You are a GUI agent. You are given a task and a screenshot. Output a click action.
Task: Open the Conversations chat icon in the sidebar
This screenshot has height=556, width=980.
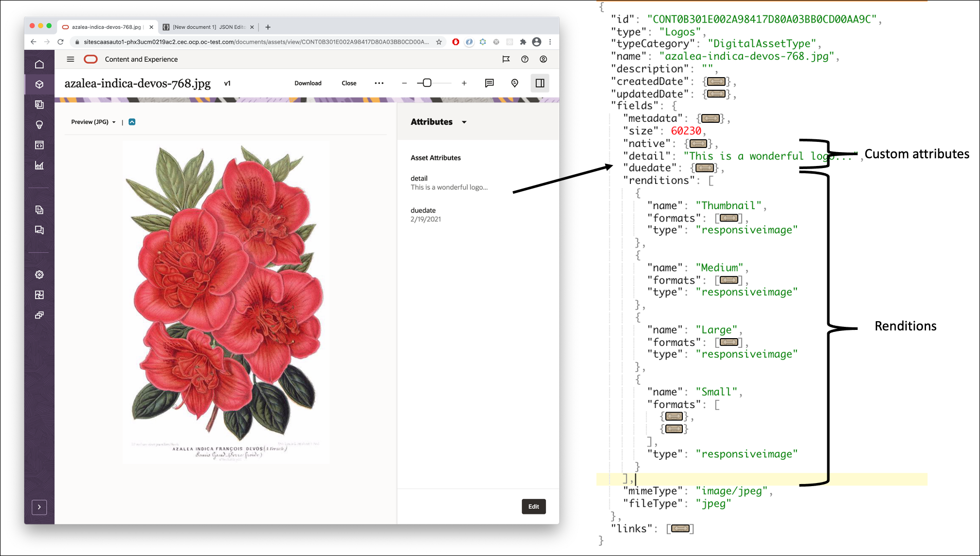coord(39,230)
